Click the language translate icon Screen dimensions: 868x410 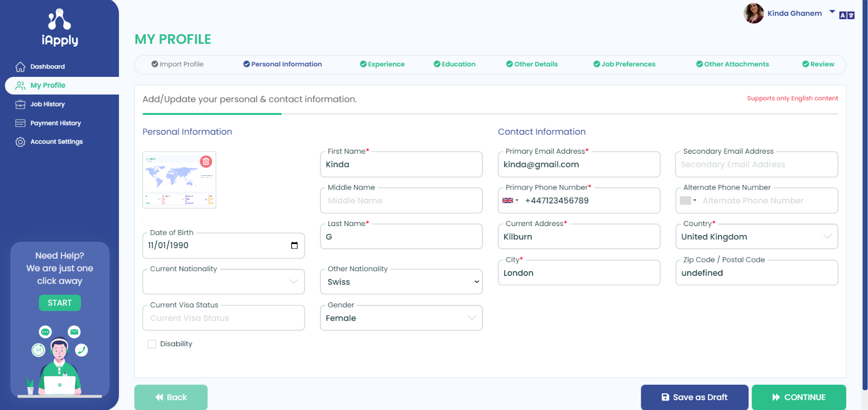click(846, 15)
